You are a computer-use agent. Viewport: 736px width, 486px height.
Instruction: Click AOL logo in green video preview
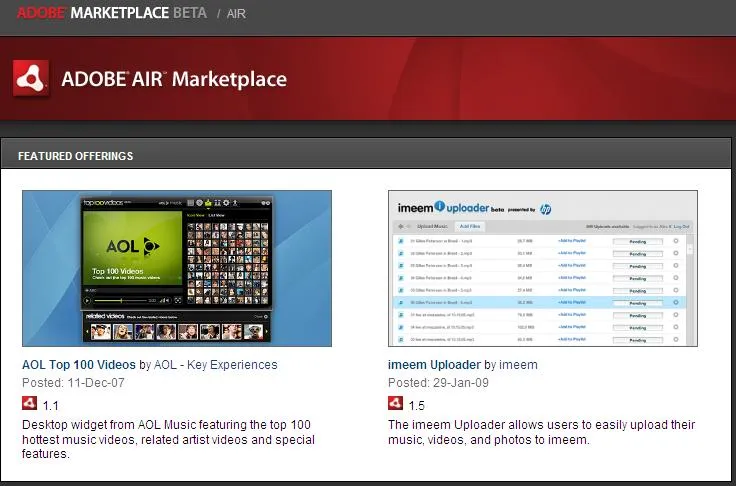point(132,246)
